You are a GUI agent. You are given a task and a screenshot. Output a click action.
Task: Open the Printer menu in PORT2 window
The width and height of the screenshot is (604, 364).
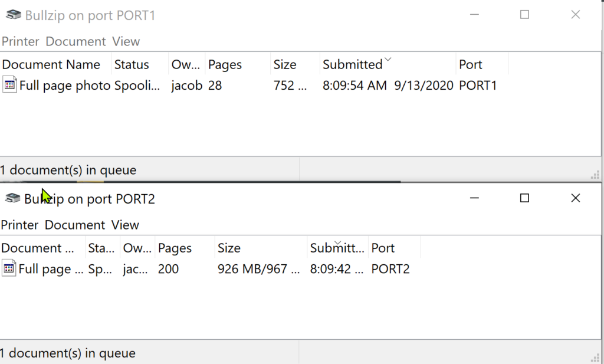19,225
